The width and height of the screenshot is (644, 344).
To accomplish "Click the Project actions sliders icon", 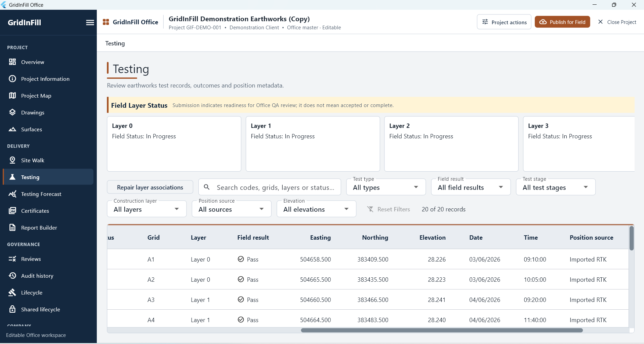I will [x=485, y=22].
